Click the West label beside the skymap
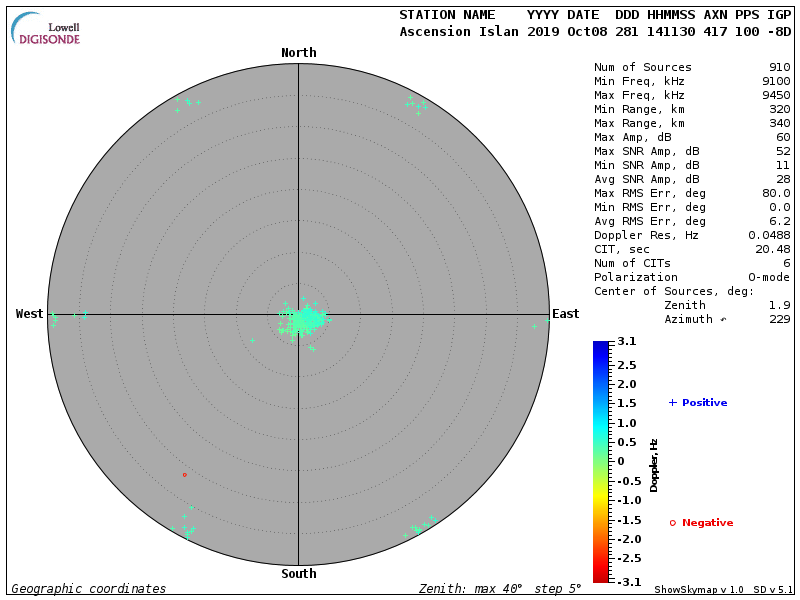The height and width of the screenshot is (600, 800). (x=29, y=314)
